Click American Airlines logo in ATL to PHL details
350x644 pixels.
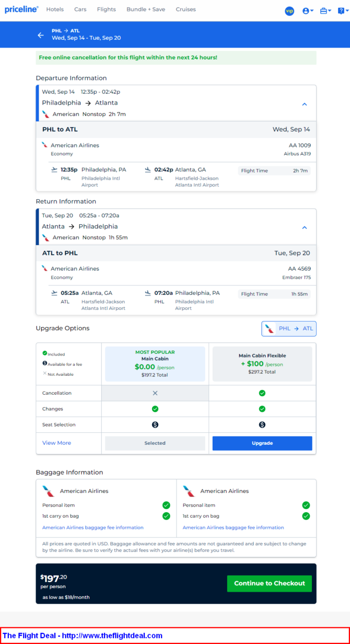[x=45, y=268]
